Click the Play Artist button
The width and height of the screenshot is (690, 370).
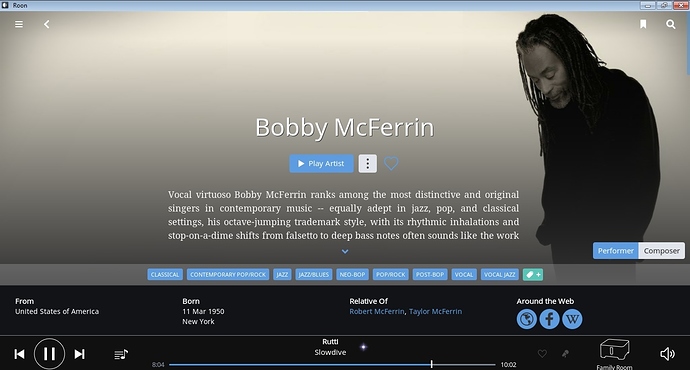point(321,164)
